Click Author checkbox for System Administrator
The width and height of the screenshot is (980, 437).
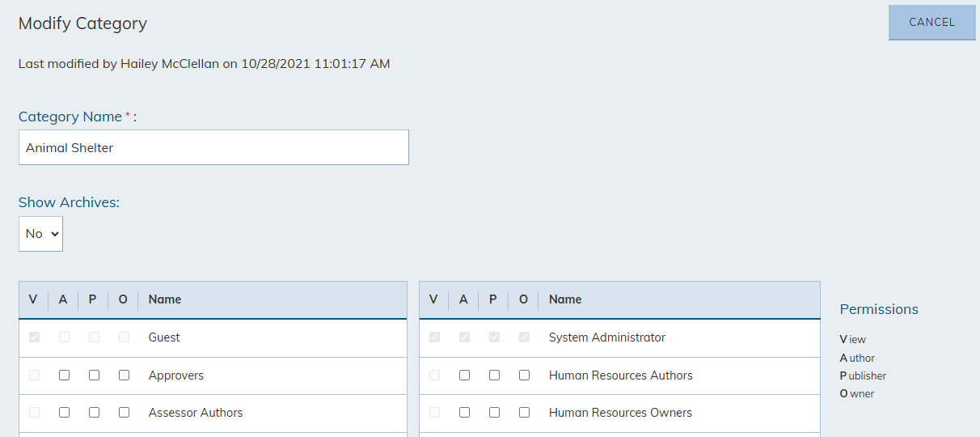tap(464, 337)
